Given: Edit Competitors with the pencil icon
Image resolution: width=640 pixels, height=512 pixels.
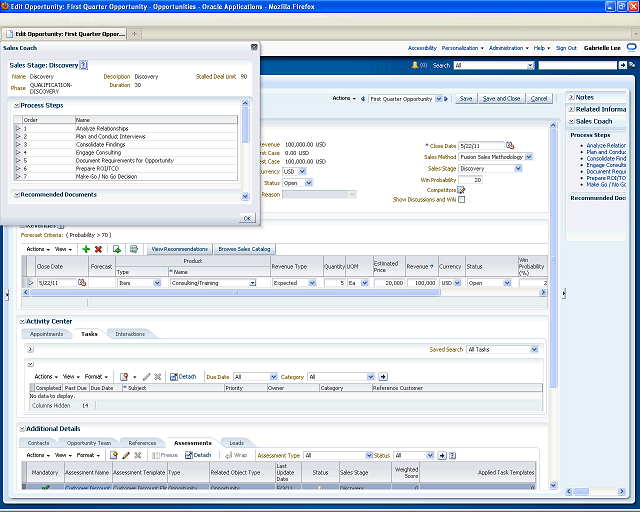Looking at the screenshot, I should point(461,190).
